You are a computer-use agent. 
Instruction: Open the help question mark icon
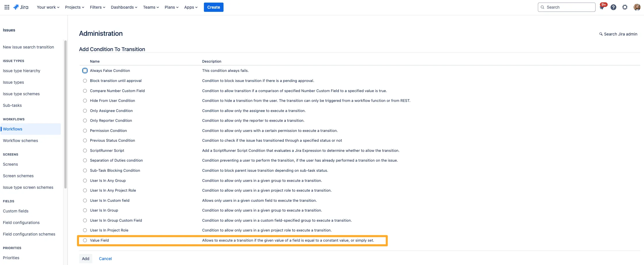(613, 7)
